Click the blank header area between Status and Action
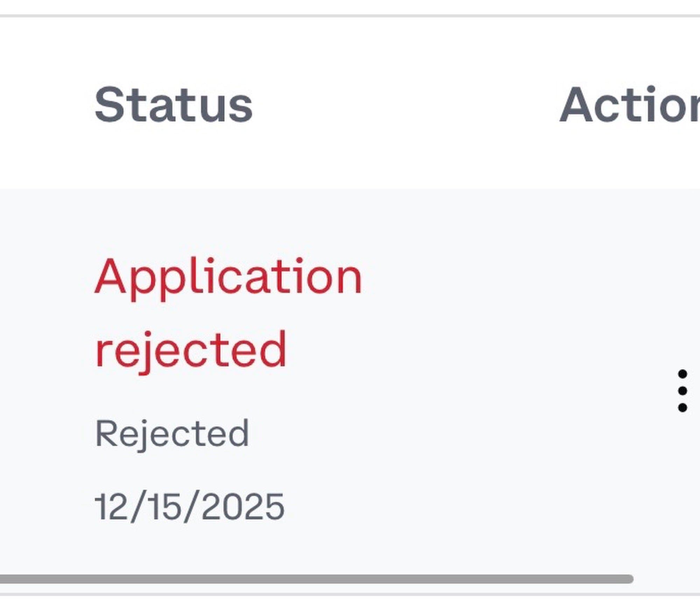 (402, 105)
